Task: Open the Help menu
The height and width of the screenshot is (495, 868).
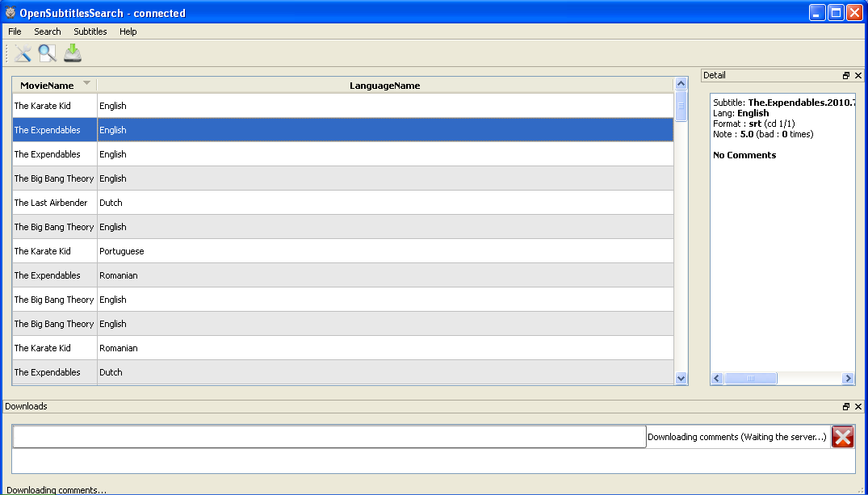Action: [128, 31]
